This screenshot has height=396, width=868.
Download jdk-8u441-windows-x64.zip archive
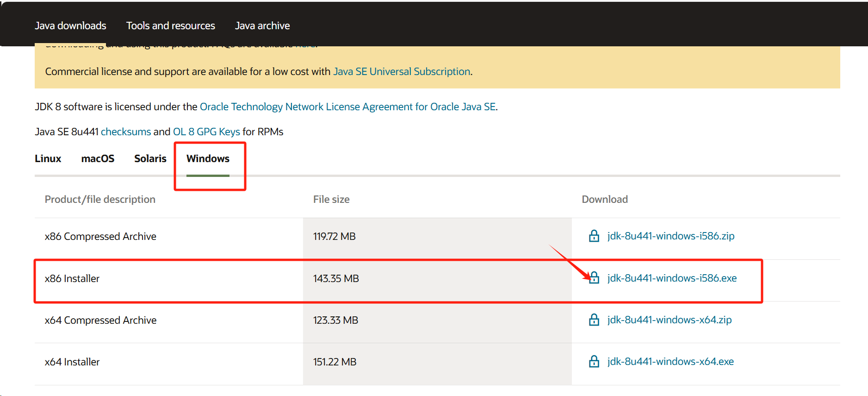[x=670, y=320]
